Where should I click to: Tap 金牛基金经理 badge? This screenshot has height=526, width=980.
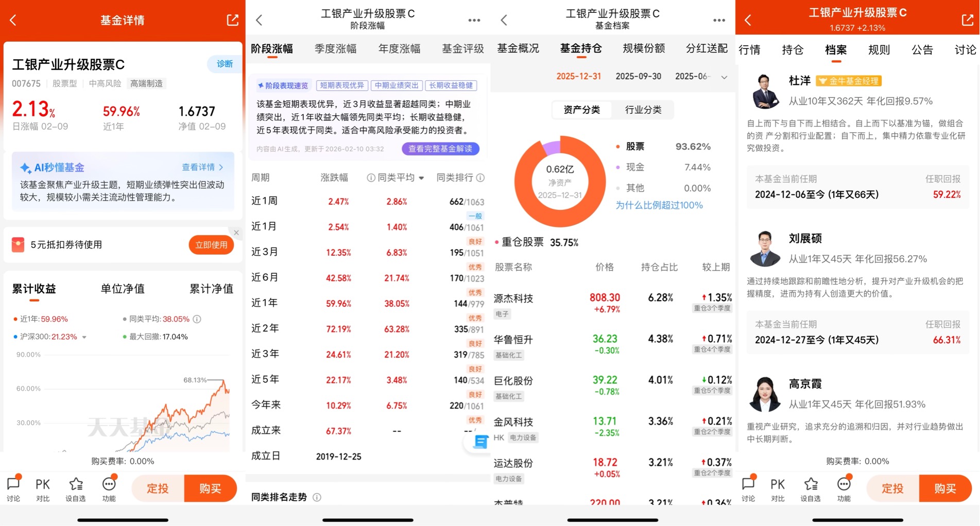pos(849,81)
